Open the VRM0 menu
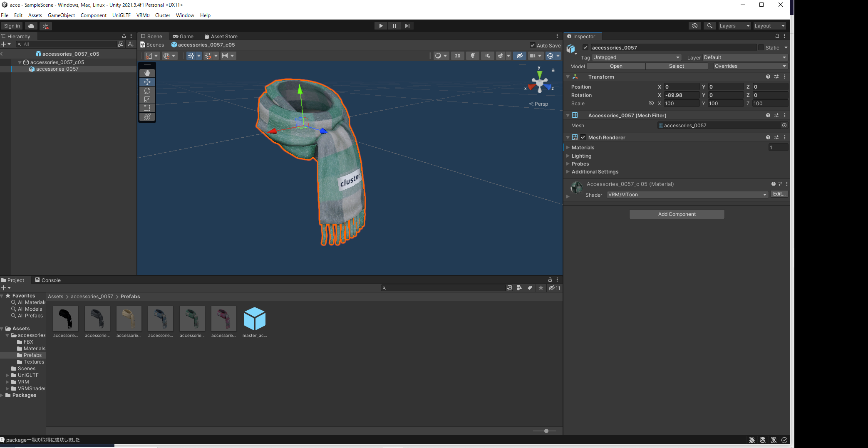The image size is (868, 448). tap(143, 15)
